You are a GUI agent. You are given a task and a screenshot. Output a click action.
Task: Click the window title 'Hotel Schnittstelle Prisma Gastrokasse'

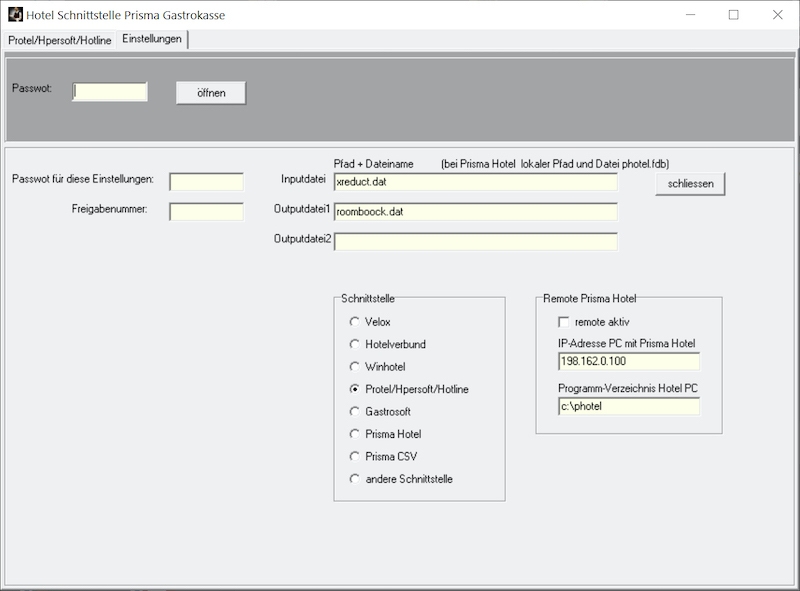pyautogui.click(x=126, y=15)
